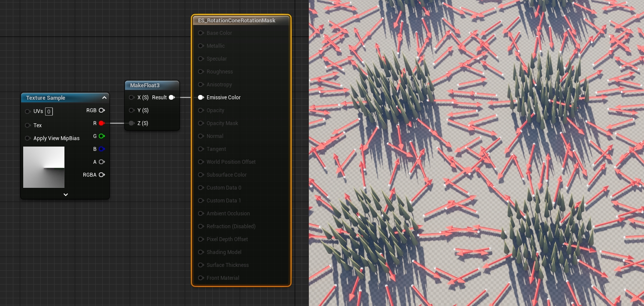Click the RGB output pin
The image size is (644, 306).
click(x=101, y=110)
